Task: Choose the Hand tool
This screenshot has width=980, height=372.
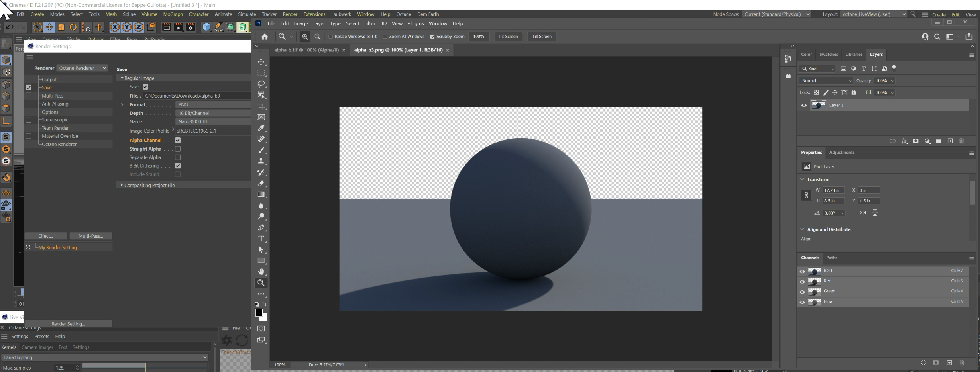Action: (x=261, y=272)
